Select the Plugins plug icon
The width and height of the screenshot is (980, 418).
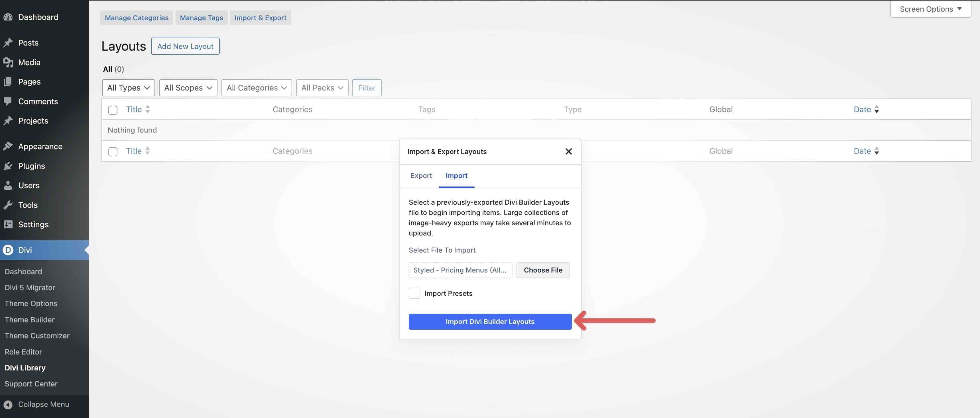click(x=8, y=166)
